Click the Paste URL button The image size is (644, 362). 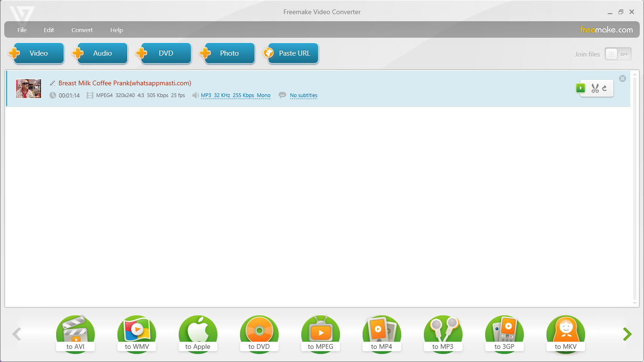coord(291,53)
